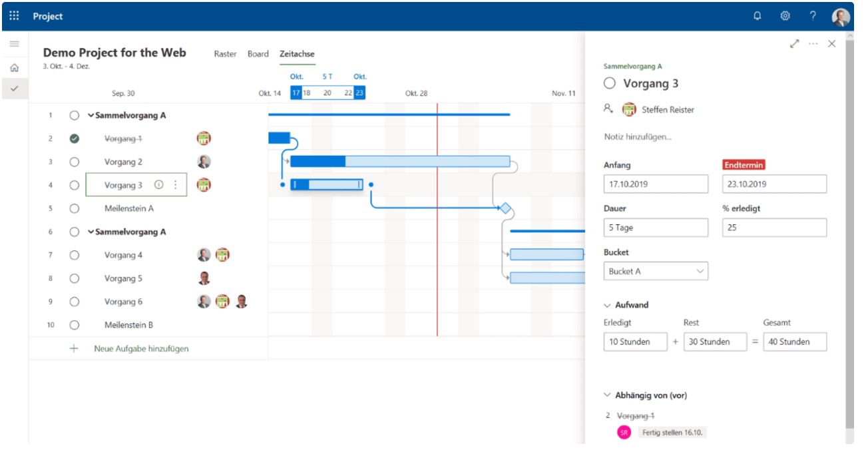This screenshot has width=868, height=454.
Task: Mark Meilenstein B complete via circle
Action: [x=75, y=325]
